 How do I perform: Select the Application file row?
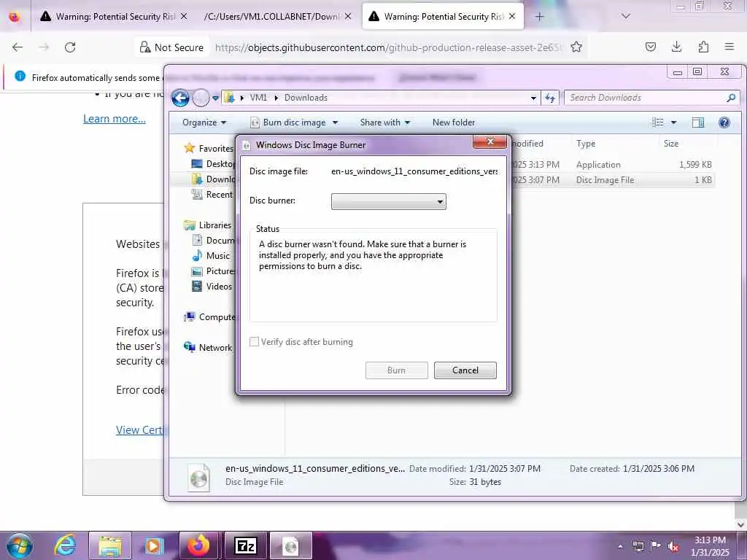pos(612,164)
